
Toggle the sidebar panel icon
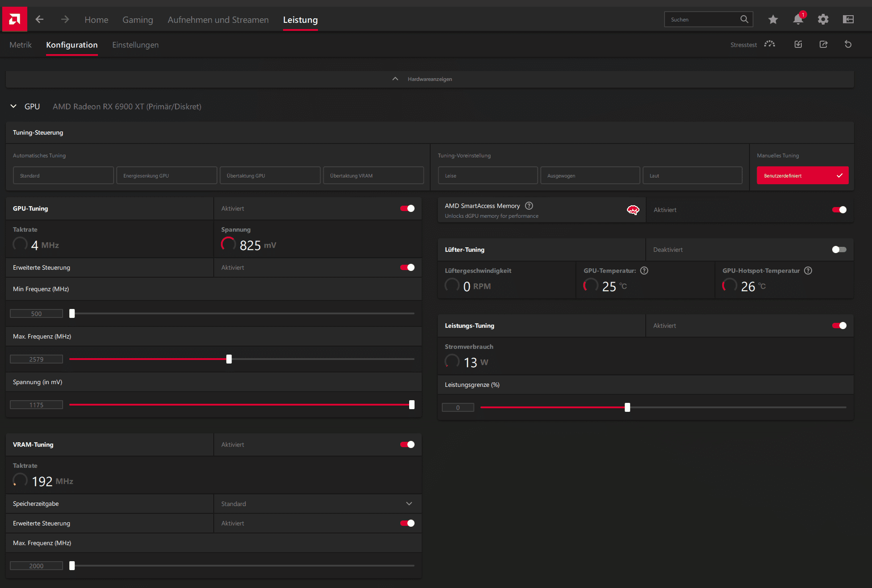[x=848, y=19]
